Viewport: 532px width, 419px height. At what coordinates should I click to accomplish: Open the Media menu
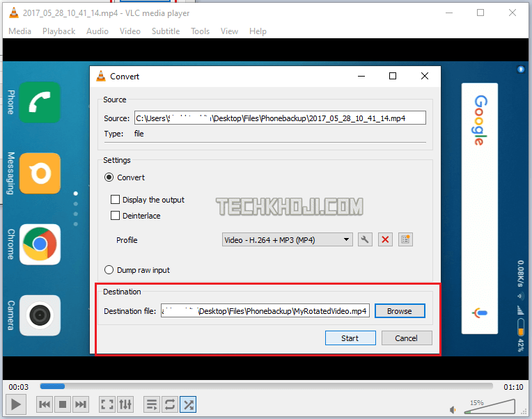coord(19,31)
